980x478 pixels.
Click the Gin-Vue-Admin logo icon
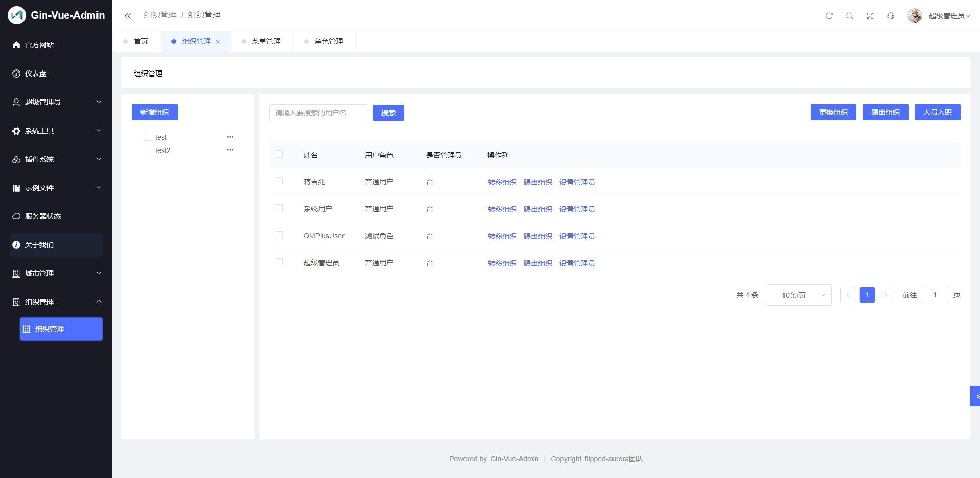(17, 15)
